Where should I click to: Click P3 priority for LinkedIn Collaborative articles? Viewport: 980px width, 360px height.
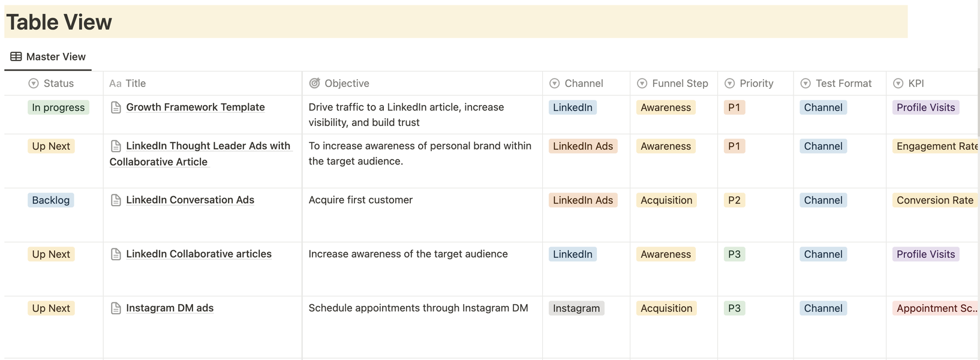(x=734, y=254)
